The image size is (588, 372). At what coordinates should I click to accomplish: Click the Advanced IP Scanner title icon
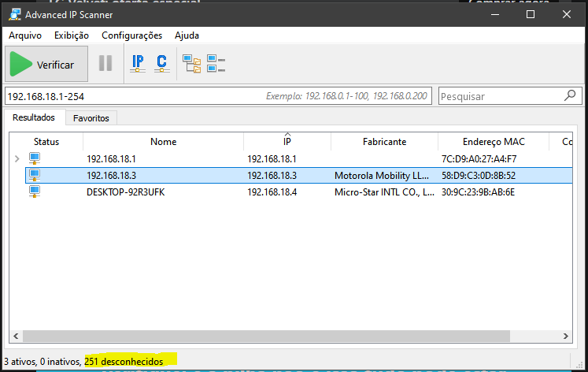15,15
